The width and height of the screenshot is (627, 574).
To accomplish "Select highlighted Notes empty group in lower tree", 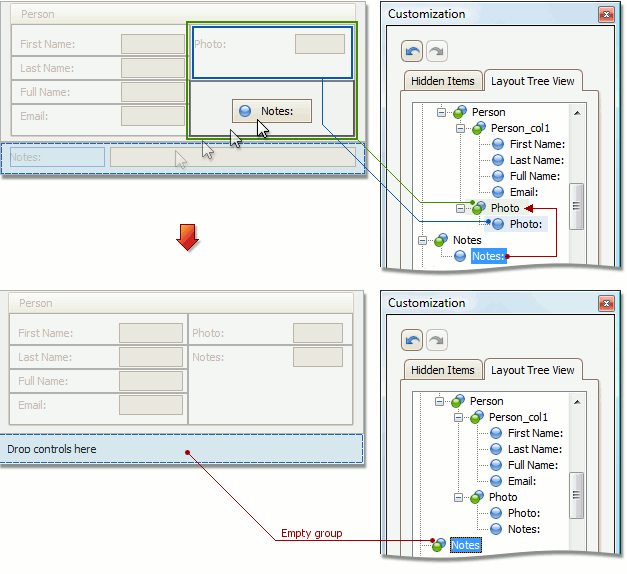I will pyautogui.click(x=465, y=545).
